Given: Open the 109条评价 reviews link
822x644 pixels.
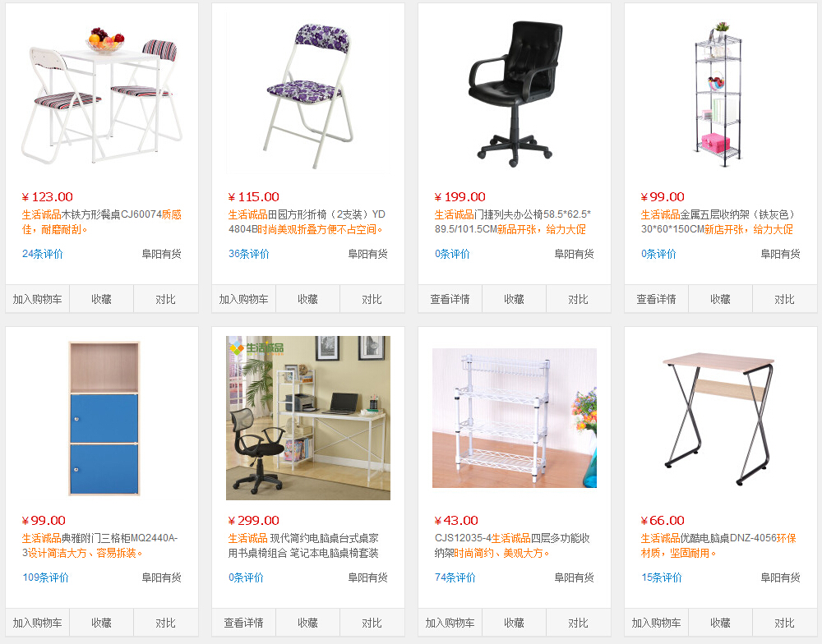Looking at the screenshot, I should pyautogui.click(x=45, y=577).
